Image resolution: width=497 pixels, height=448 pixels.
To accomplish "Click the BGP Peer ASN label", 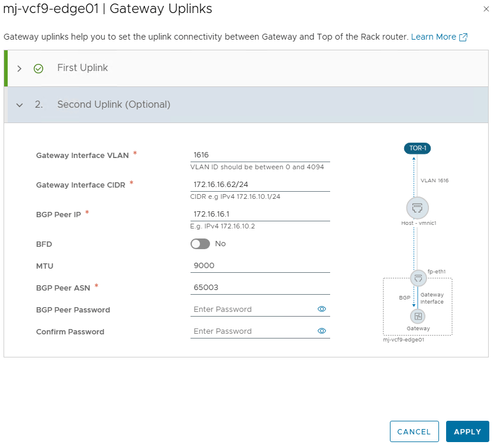I will [x=63, y=288].
